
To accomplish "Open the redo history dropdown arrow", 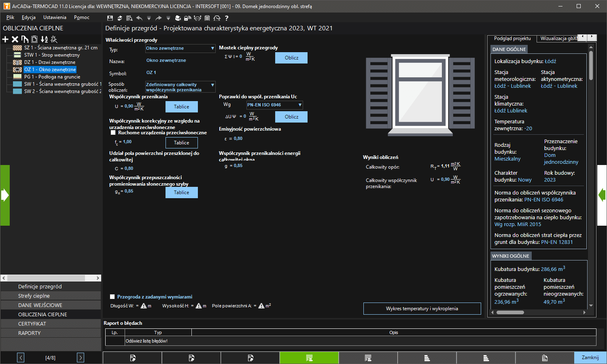I will point(168,18).
